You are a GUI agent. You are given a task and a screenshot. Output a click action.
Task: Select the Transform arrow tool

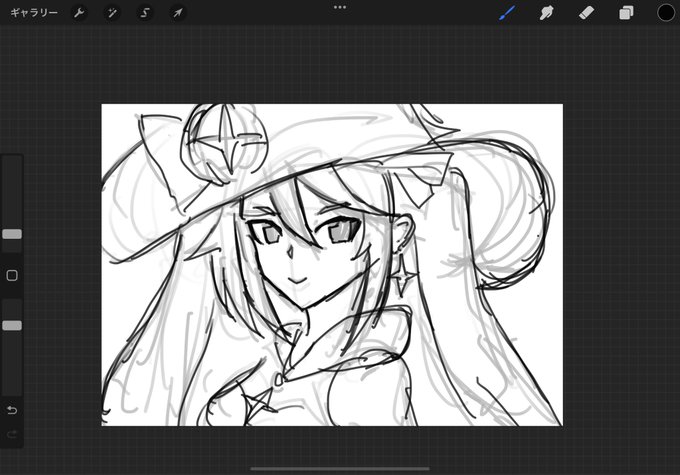(178, 13)
